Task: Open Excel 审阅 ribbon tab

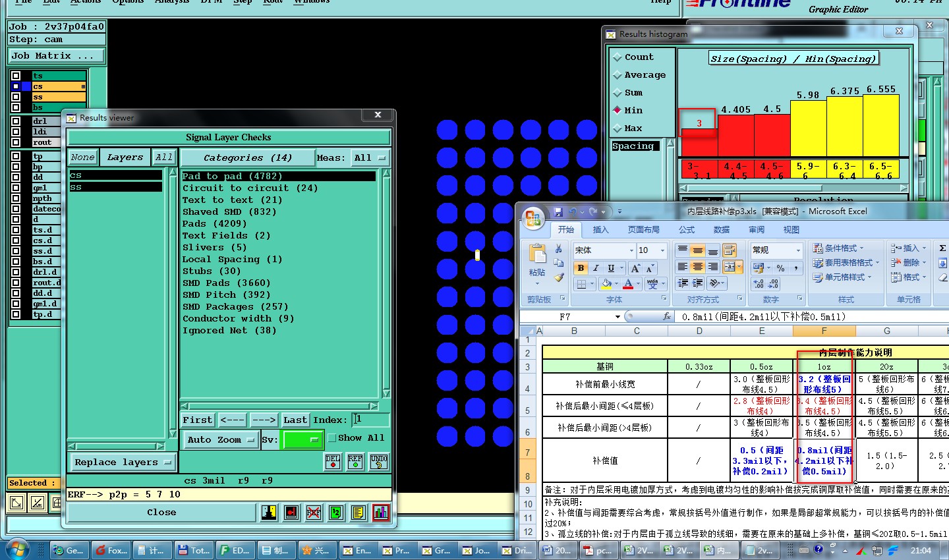Action: (757, 229)
